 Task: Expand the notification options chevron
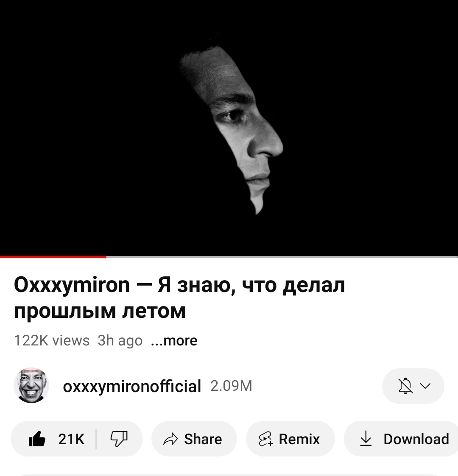coord(425,386)
